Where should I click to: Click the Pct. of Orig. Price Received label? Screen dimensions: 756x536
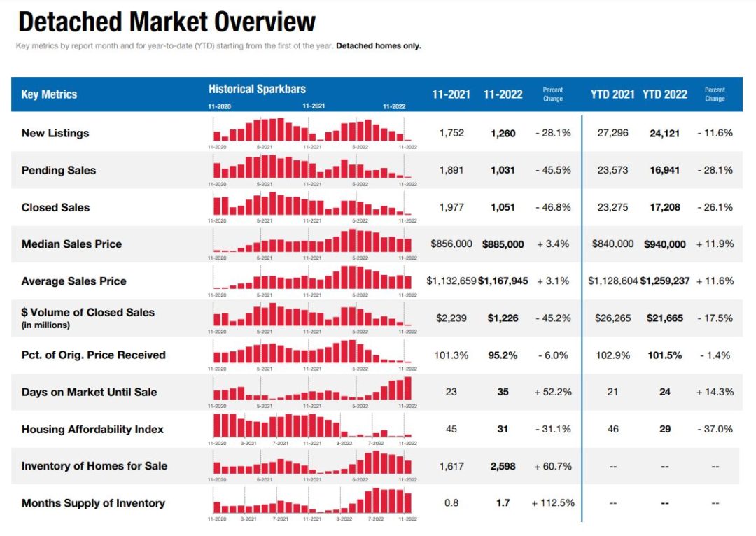(x=94, y=355)
